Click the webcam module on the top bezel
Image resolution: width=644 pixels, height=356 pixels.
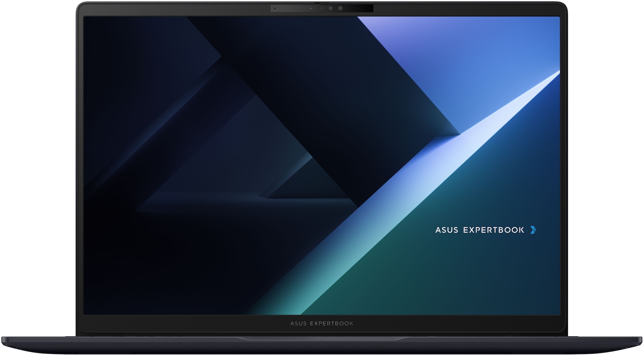pyautogui.click(x=322, y=9)
